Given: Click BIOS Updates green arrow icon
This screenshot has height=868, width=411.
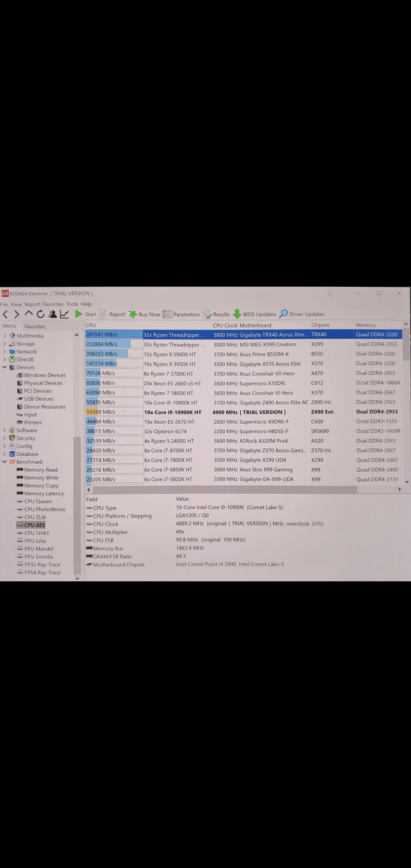Looking at the screenshot, I should click(x=237, y=314).
